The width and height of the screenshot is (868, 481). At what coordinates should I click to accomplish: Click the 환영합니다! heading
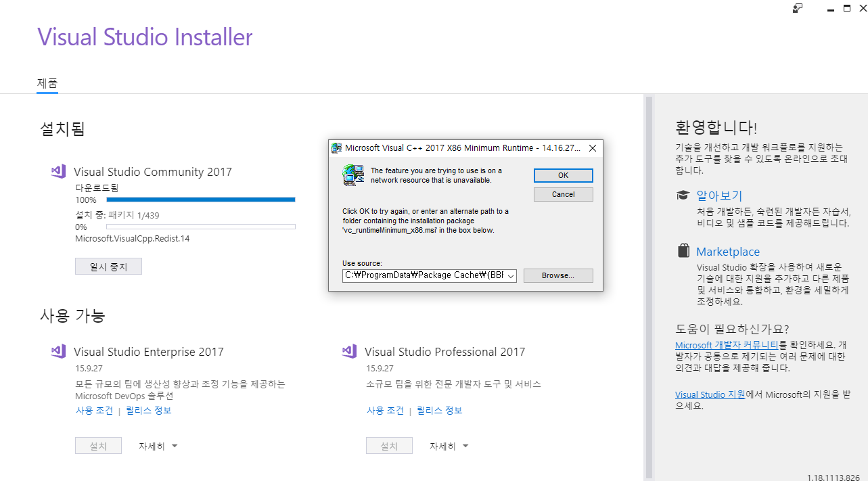point(716,127)
